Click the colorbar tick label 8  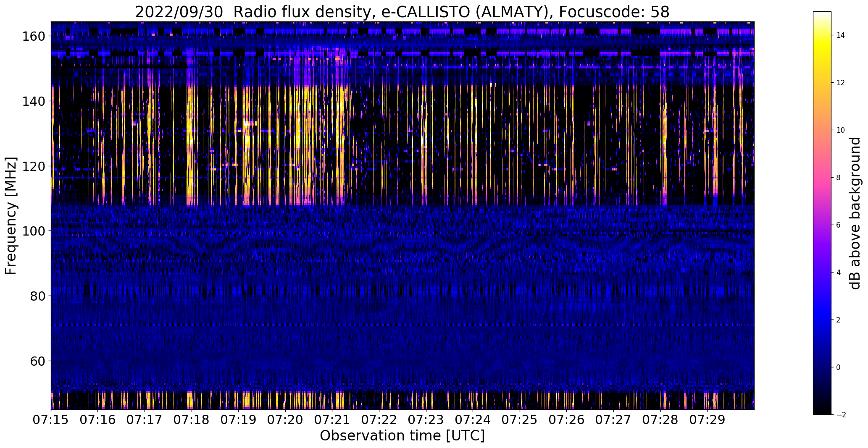[839, 178]
